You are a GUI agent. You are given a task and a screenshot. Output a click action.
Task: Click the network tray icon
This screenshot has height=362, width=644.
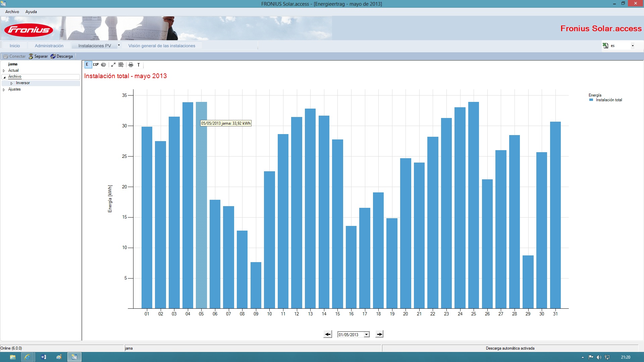(607, 357)
